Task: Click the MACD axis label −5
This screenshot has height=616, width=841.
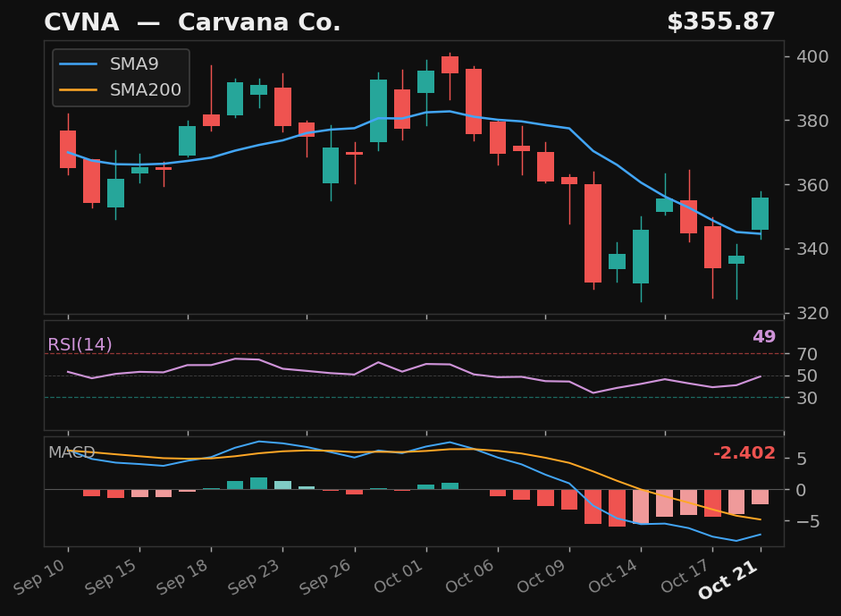Action: pos(808,521)
